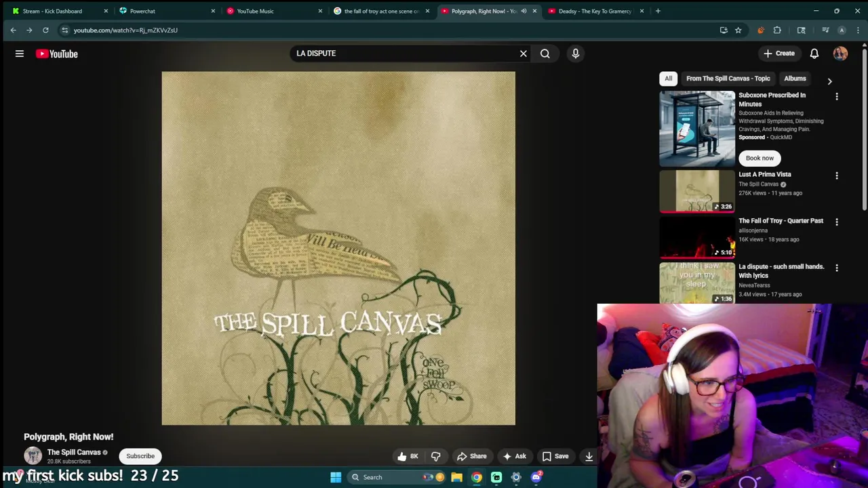The height and width of the screenshot is (488, 868).
Task: Go to the YouTube home logo
Action: click(57, 54)
